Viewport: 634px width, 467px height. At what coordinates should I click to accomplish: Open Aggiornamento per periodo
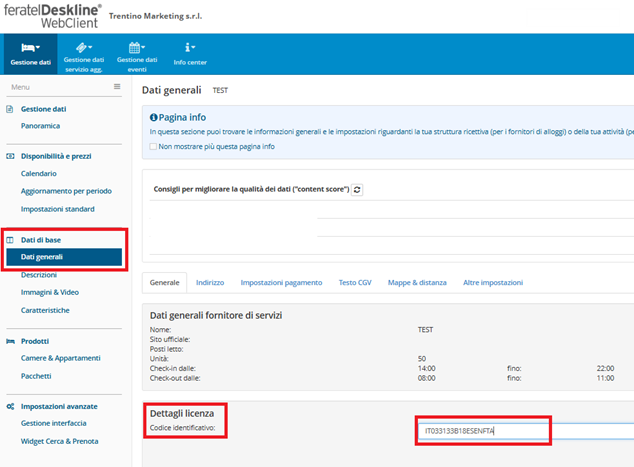(66, 191)
